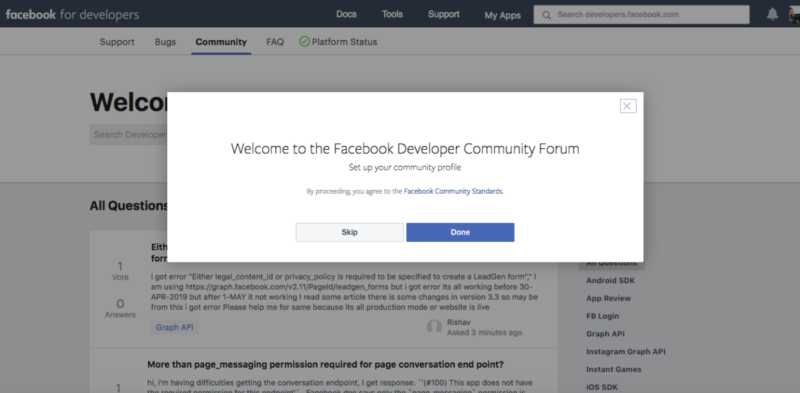The image size is (800, 393).
Task: Click the Welcome dialog title text
Action: pos(405,149)
